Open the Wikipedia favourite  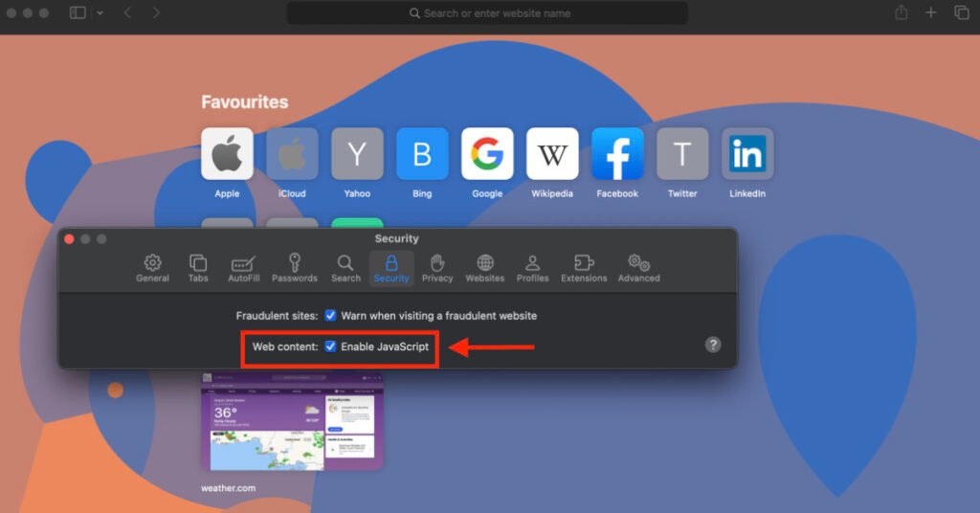coord(552,154)
